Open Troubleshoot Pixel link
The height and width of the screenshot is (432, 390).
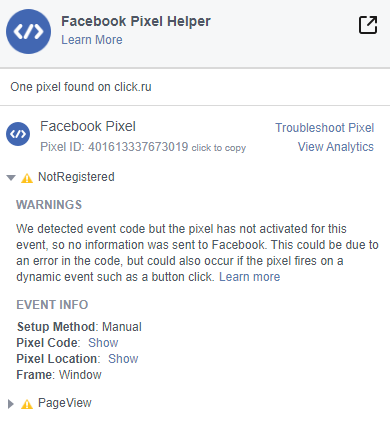[324, 128]
